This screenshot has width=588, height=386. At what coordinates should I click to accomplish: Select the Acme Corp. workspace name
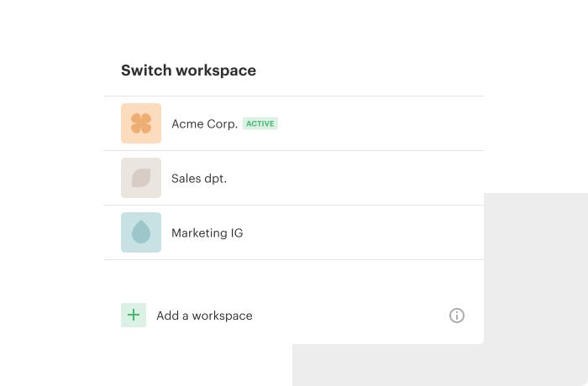tap(205, 124)
